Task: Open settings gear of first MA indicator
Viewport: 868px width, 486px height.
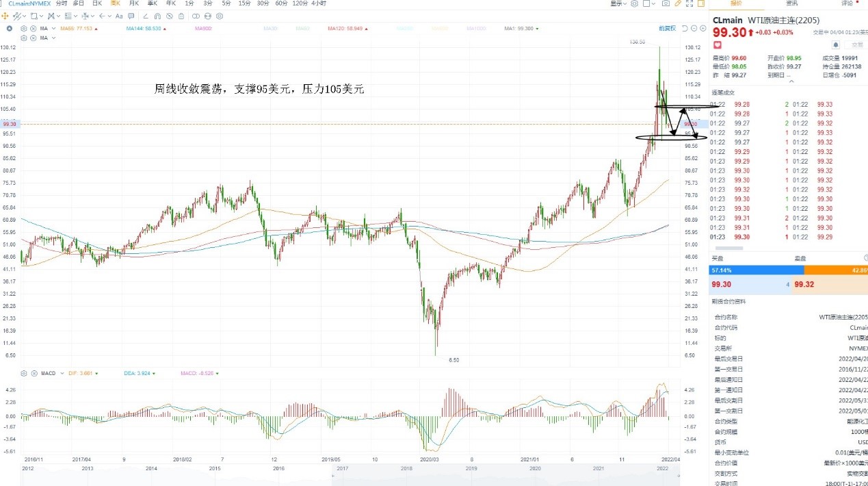Action: click(x=24, y=29)
